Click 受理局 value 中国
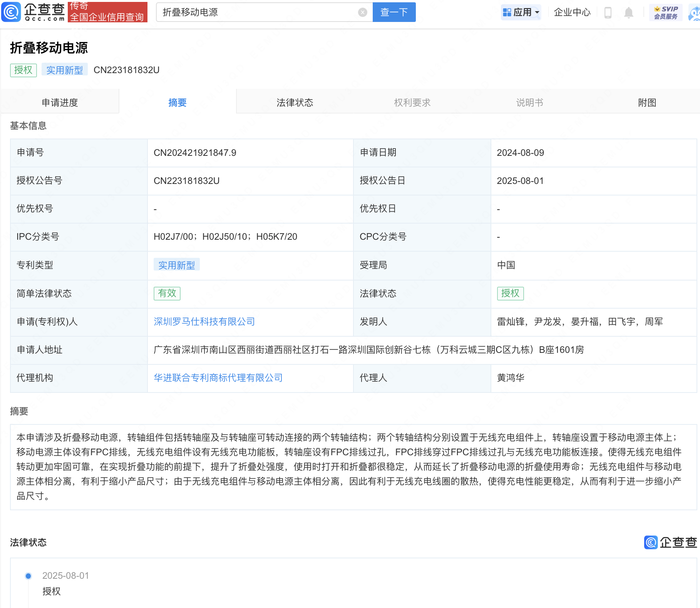Image resolution: width=700 pixels, height=608 pixels. [x=506, y=265]
